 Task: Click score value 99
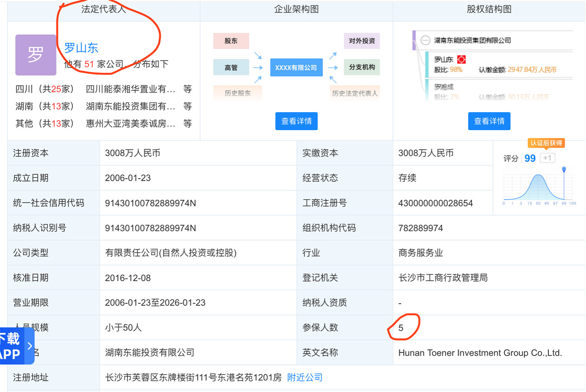click(x=530, y=158)
